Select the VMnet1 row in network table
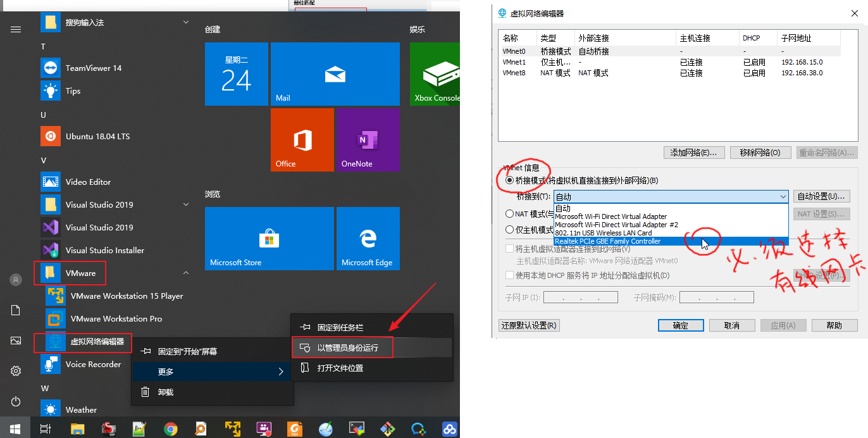The width and height of the screenshot is (868, 438). tap(670, 62)
